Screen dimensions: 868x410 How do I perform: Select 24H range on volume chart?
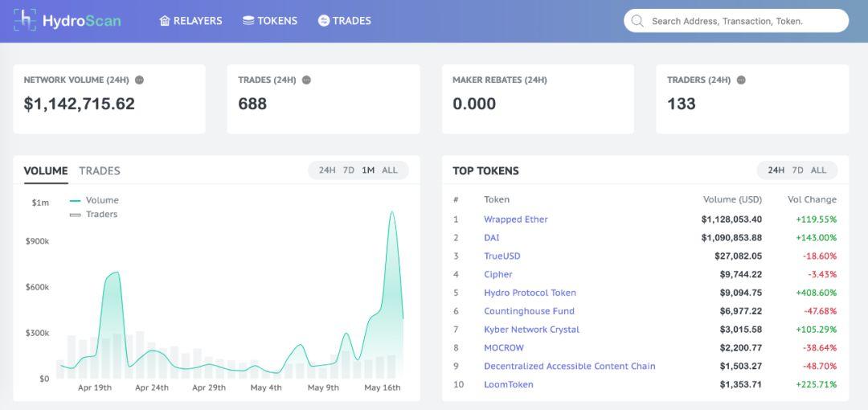click(x=327, y=170)
